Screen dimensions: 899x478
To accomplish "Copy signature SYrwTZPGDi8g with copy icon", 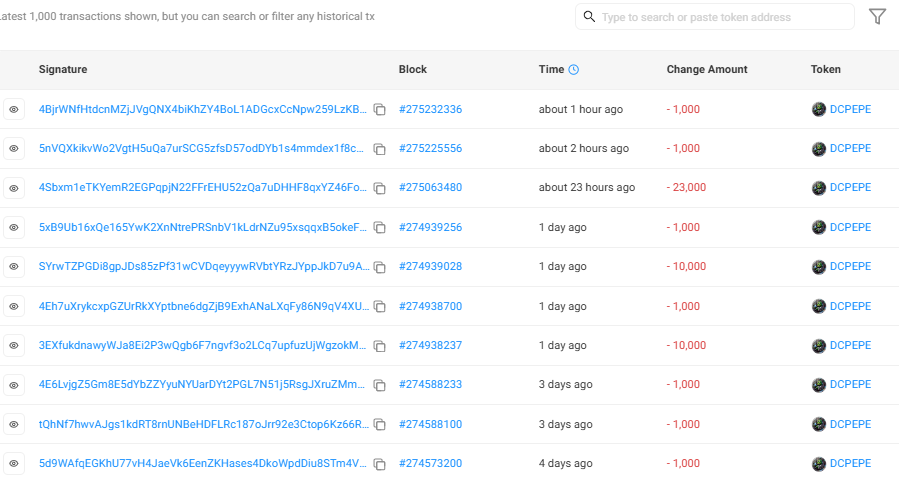I will 380,267.
